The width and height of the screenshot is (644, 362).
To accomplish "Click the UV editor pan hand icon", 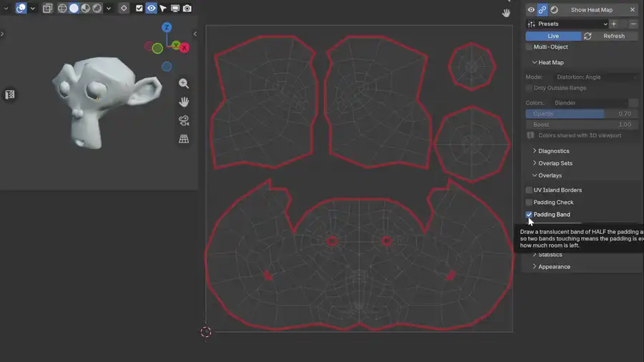I will 506,13.
